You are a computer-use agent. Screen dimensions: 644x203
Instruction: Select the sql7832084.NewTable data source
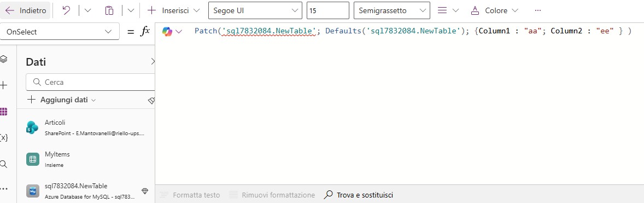(x=86, y=190)
